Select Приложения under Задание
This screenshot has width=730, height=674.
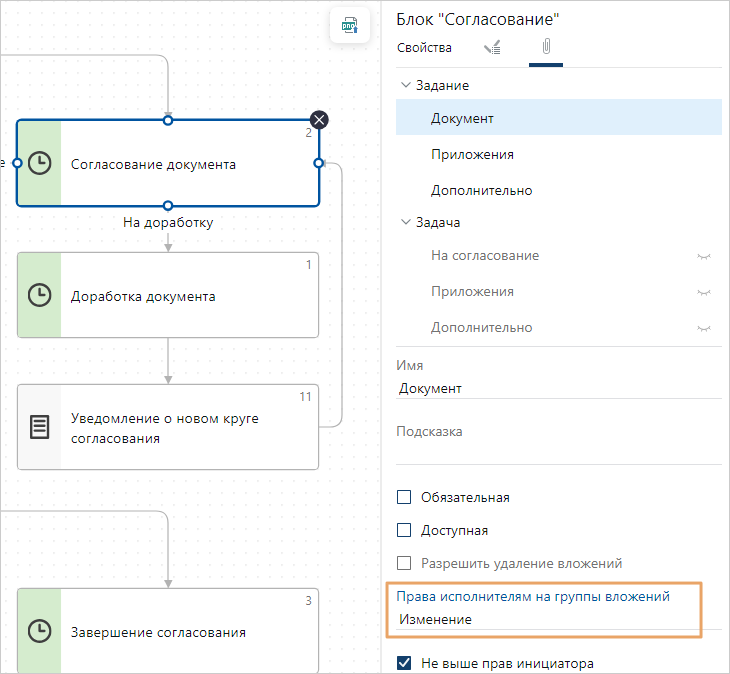(472, 154)
